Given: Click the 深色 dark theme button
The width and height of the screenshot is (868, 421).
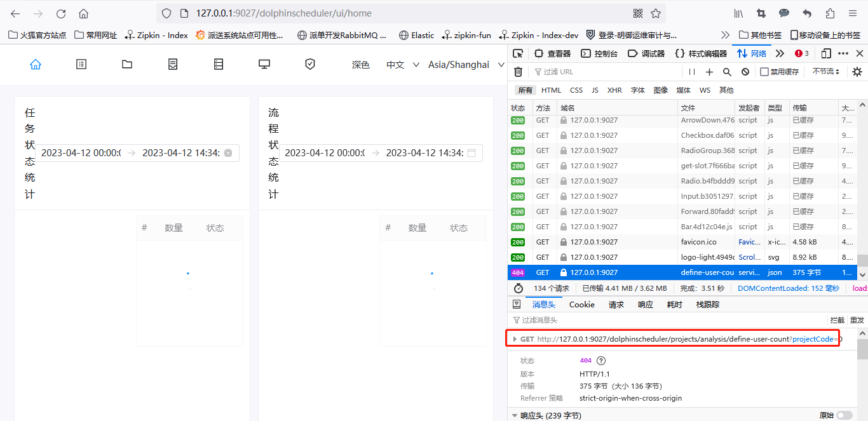Looking at the screenshot, I should (361, 64).
